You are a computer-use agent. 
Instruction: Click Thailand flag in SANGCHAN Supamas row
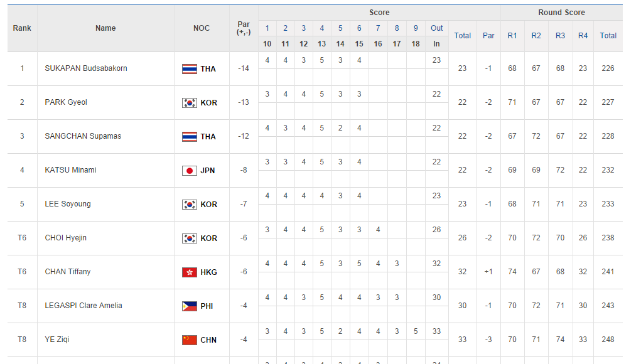tap(189, 137)
